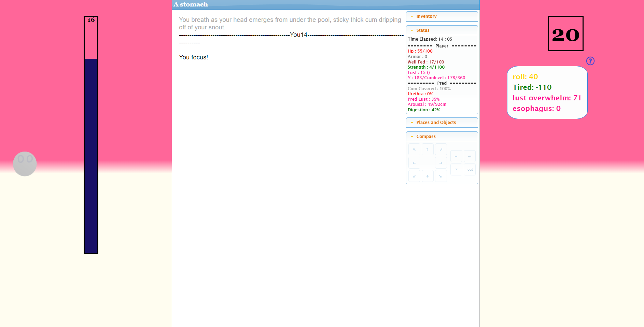Click the vertical gauge bar labeled 16
644x327 pixels.
(91, 135)
